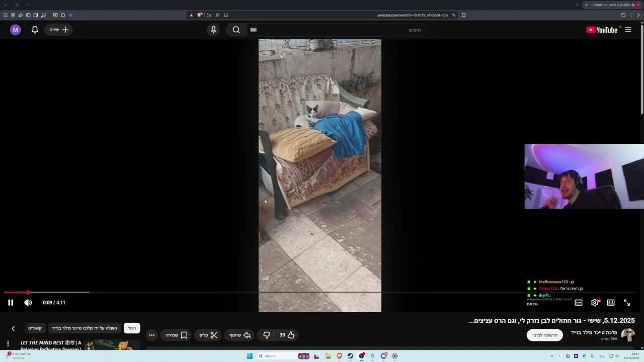Open Brave Shields lion icon

click(199, 15)
